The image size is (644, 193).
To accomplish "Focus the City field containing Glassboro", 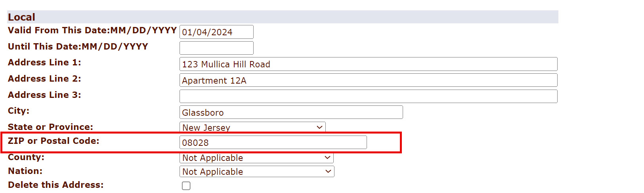I will click(291, 113).
